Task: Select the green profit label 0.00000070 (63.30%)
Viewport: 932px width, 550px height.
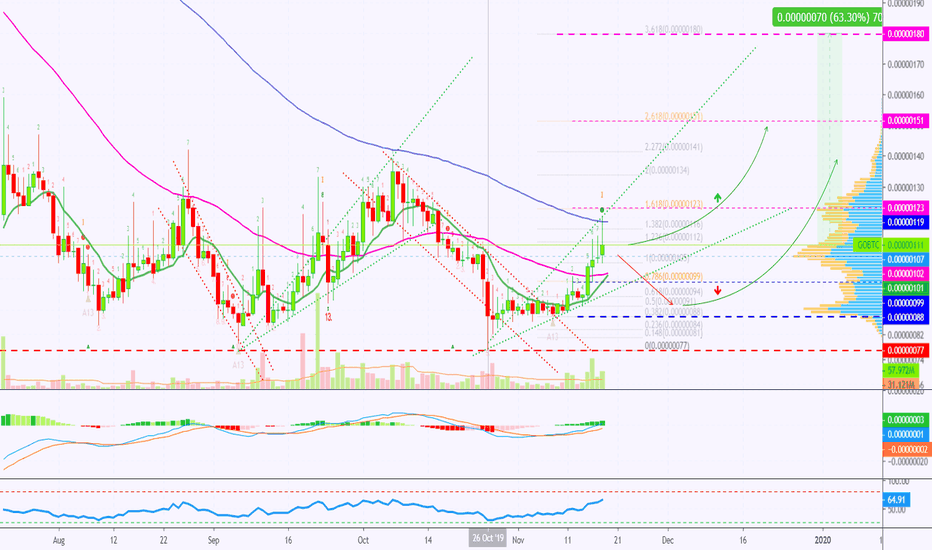Action: click(x=828, y=17)
